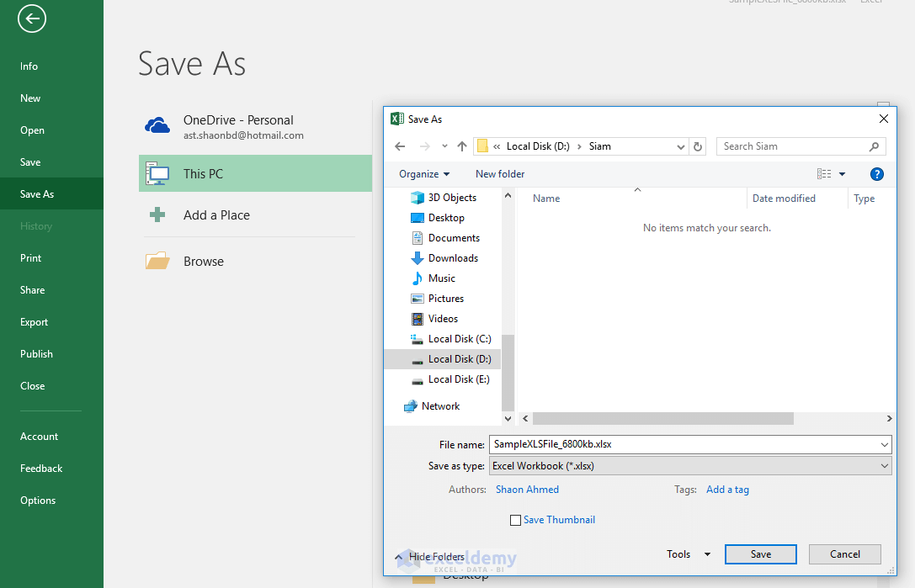This screenshot has height=588, width=915.
Task: Open the Save as type dropdown
Action: tap(884, 465)
